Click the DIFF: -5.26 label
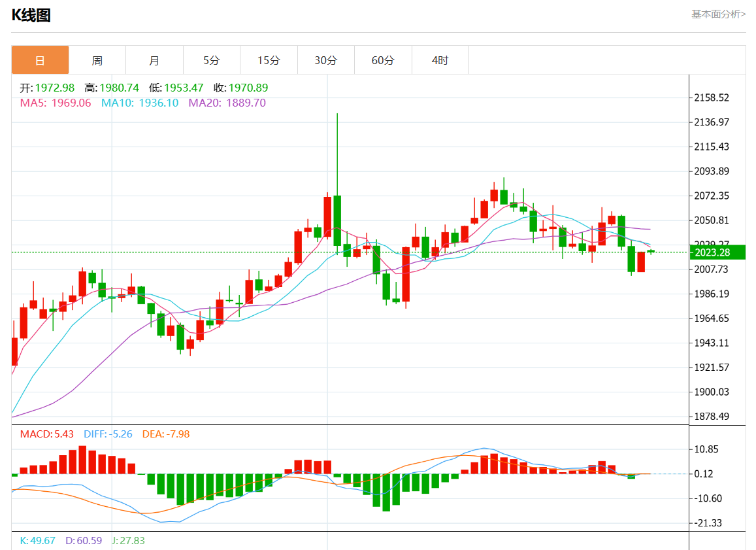The image size is (756, 550). (x=108, y=434)
